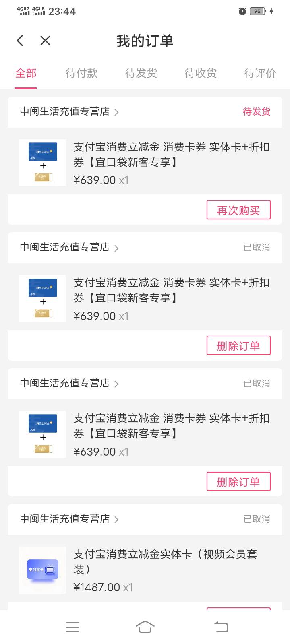Screen dimensions: 290x644
Task: Tap the battery level indicator
Action: [x=257, y=11]
